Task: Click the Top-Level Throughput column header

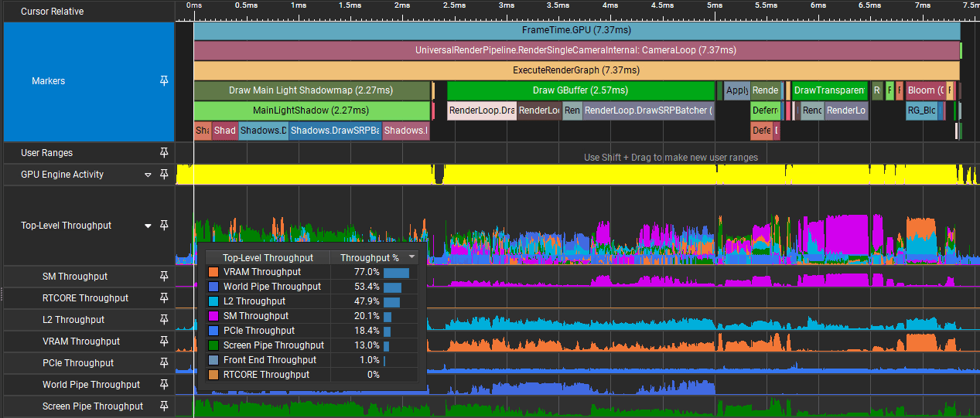Action: pos(268,257)
